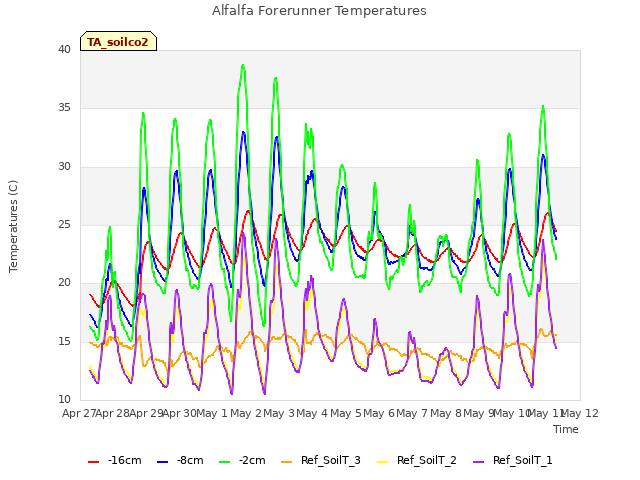
Task: Click the May 12 x-axis label
Action: click(580, 413)
